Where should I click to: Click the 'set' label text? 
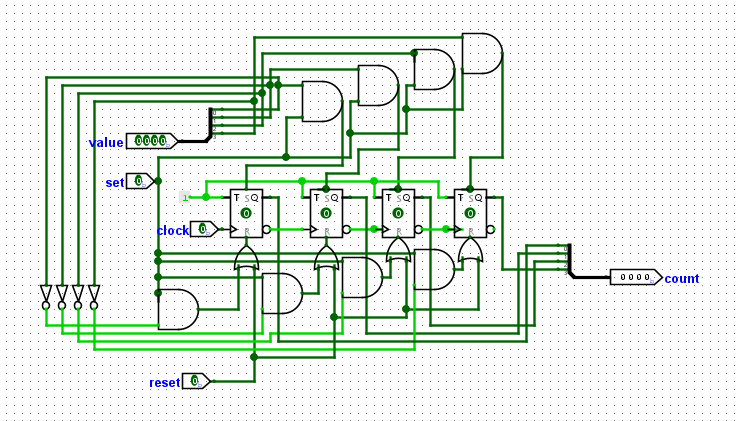click(x=115, y=183)
